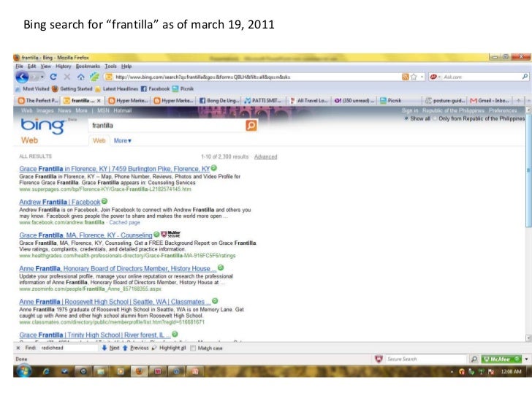This screenshot has width=532, height=399.
Task: Open the McAfee toolbar dropdown arrow
Action: tap(526, 359)
